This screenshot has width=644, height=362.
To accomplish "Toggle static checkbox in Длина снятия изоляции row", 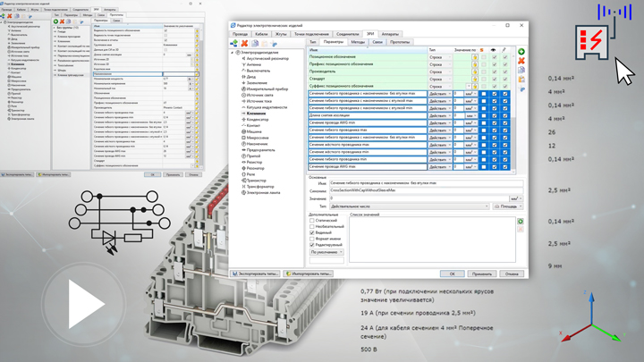I will point(484,115).
